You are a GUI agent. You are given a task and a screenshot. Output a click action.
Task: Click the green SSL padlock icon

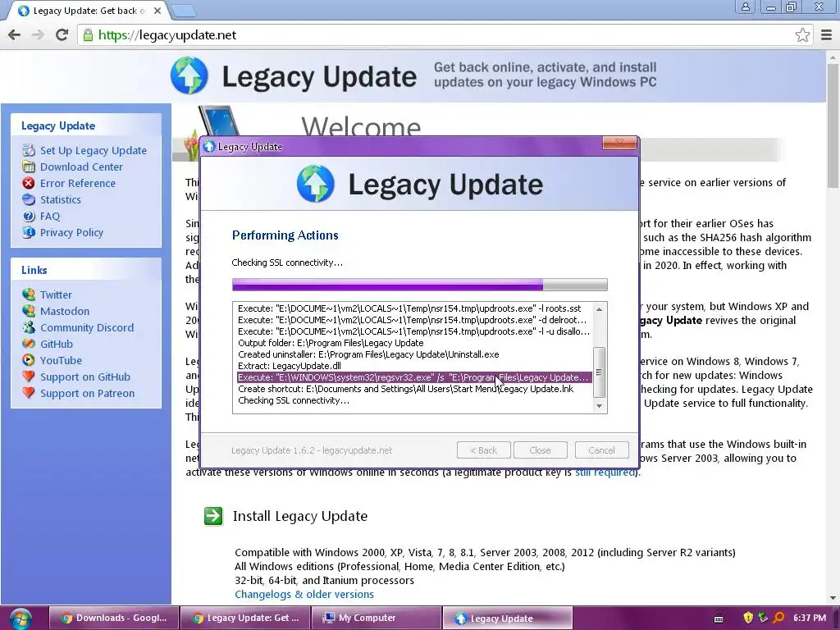click(x=87, y=35)
